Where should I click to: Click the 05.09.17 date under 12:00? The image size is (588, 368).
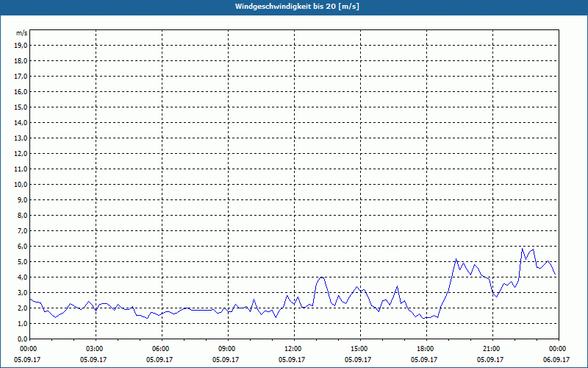tap(292, 359)
